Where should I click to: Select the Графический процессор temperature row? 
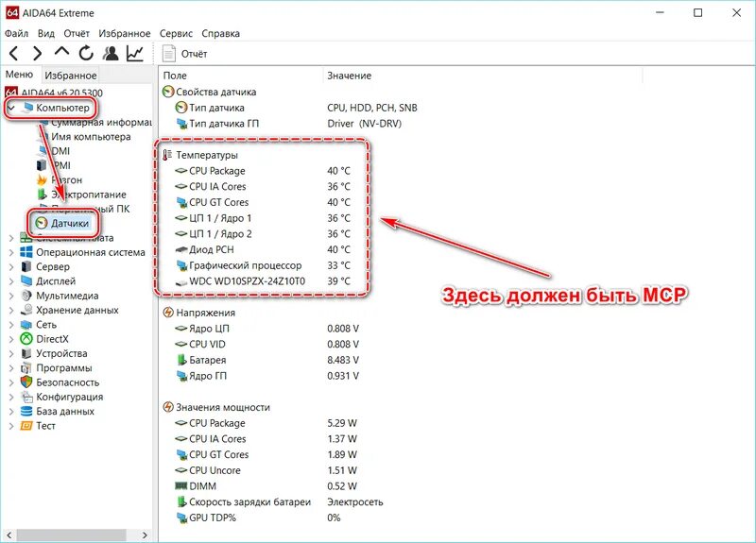coord(264,265)
